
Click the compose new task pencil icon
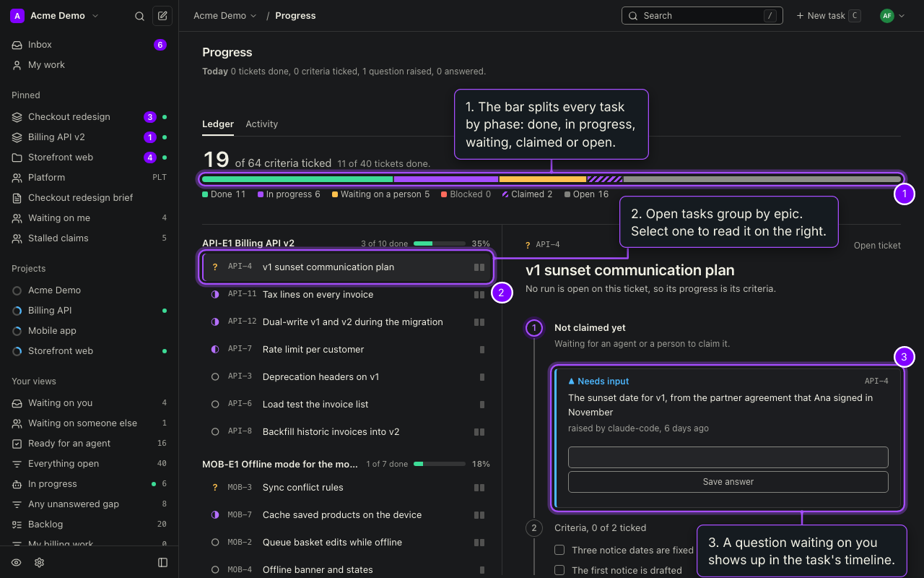162,16
